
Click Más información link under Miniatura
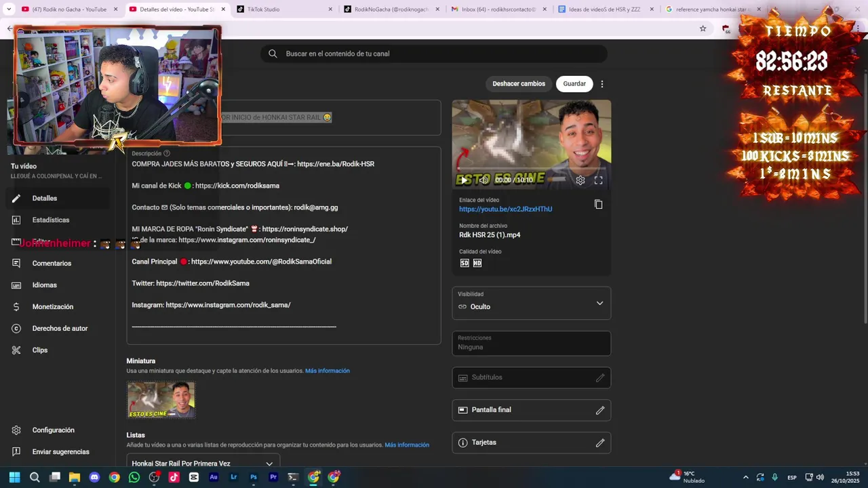[x=328, y=371]
